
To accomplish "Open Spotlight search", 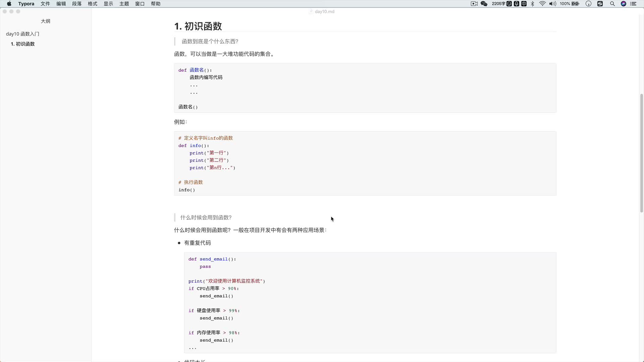I will pyautogui.click(x=612, y=4).
